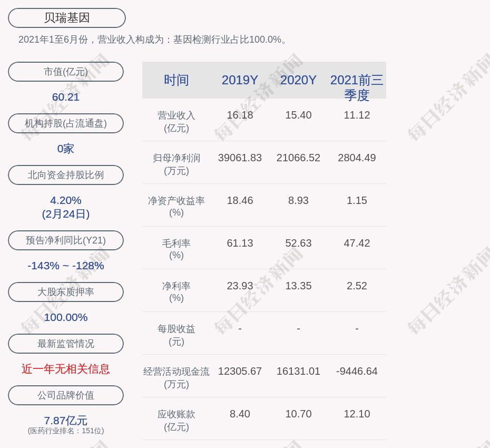This screenshot has width=490, height=448.
Task: Click receivables value 12.10
Action: click(357, 414)
